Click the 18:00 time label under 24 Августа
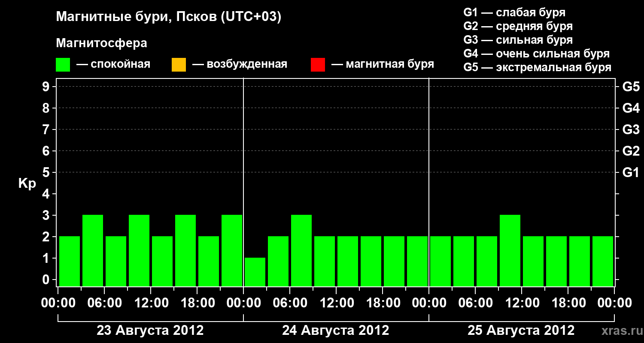Viewport: 644px width, 343px height. [383, 303]
